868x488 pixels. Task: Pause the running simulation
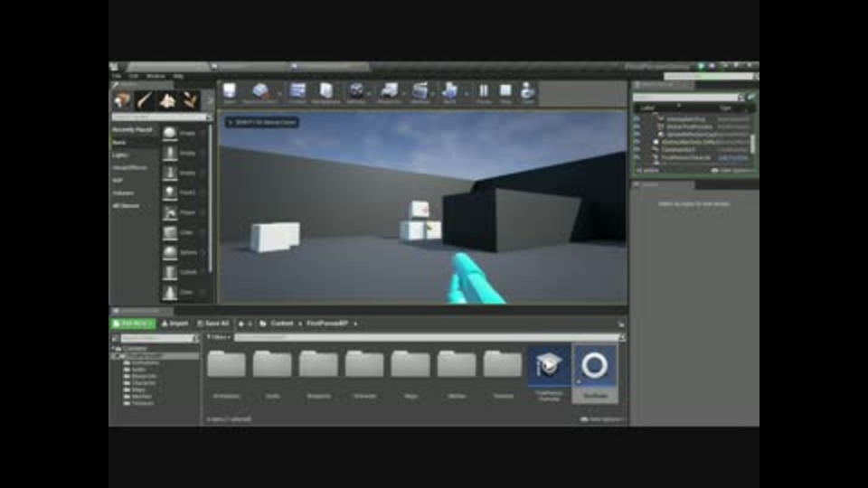(x=483, y=90)
